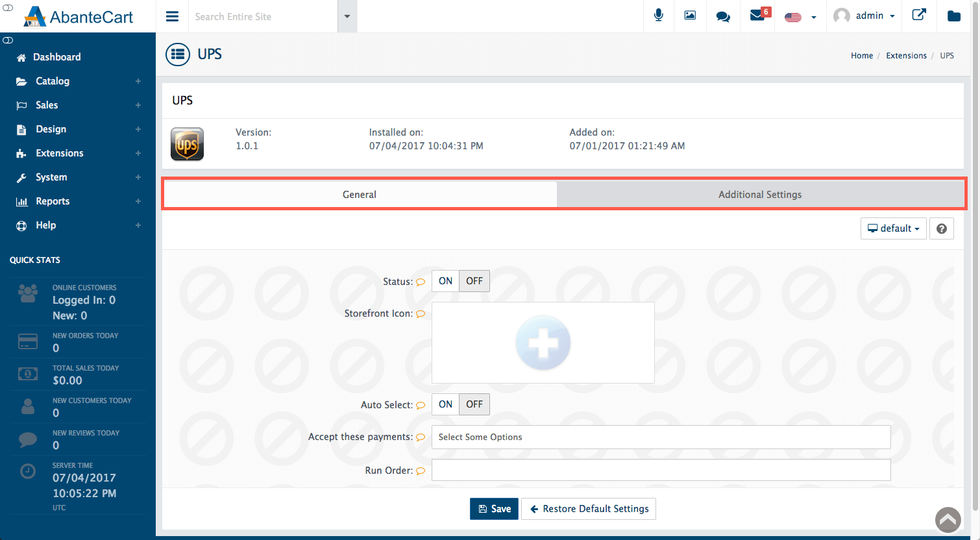Expand Design with its plus icon
Screen dimensions: 980x540
click(138, 129)
